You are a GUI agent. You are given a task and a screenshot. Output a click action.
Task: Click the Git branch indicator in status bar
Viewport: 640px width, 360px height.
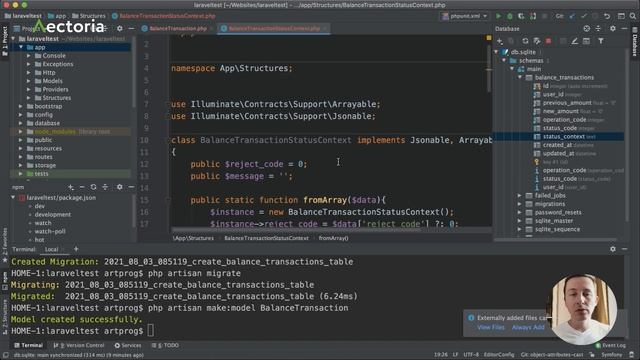552,355
